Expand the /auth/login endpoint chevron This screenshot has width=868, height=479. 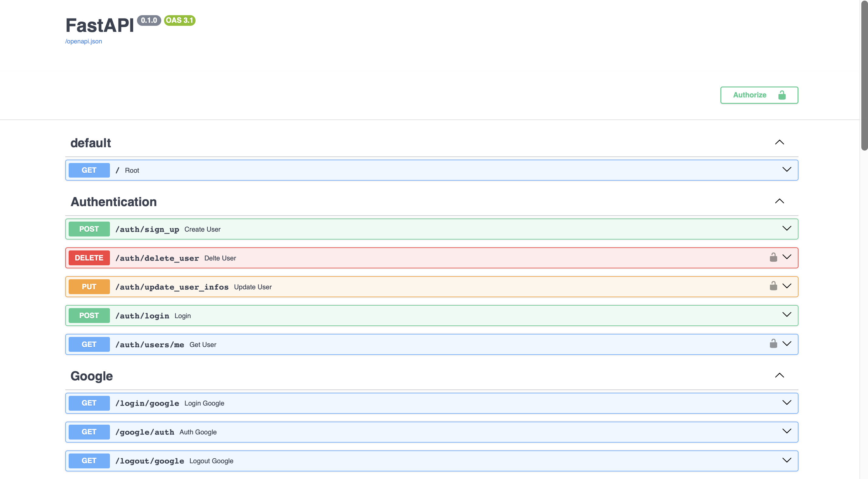(x=787, y=314)
